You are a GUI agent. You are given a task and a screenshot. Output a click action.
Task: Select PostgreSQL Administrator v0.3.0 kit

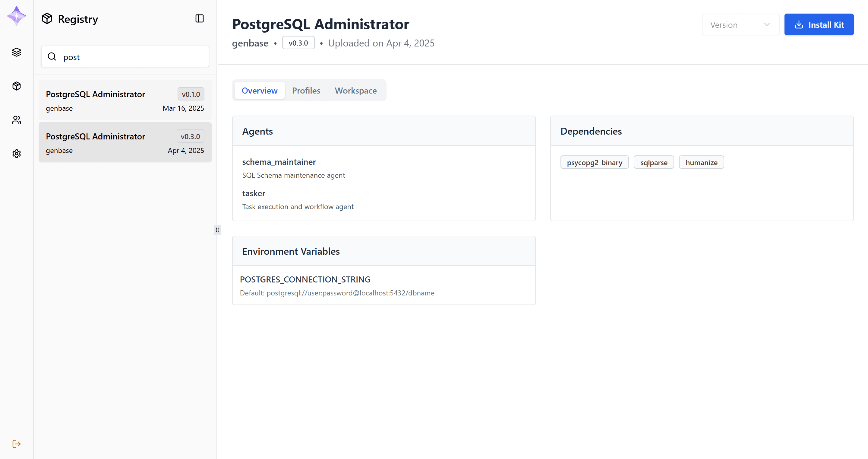(x=125, y=142)
